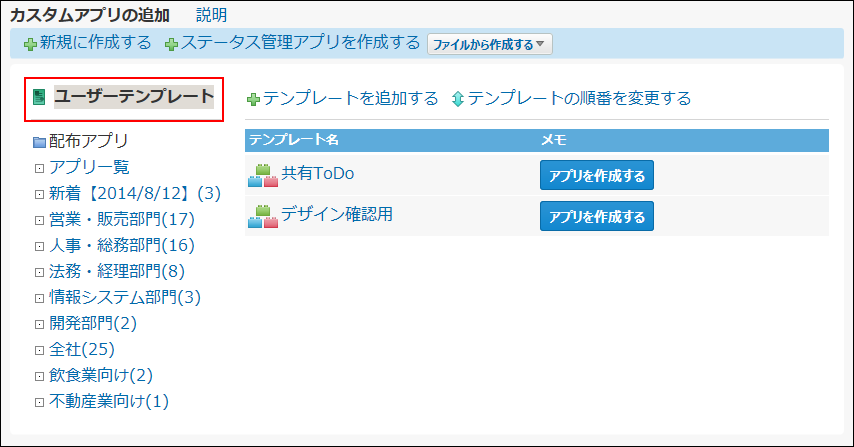Click the square bullet beside 飲食業向け(2)
854x447 pixels.
(x=39, y=376)
